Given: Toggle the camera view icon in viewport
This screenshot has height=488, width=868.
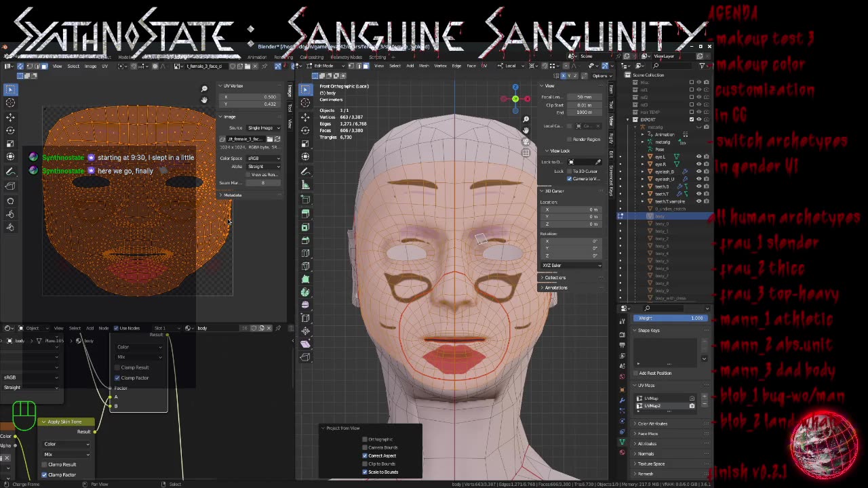Looking at the screenshot, I should 526,142.
